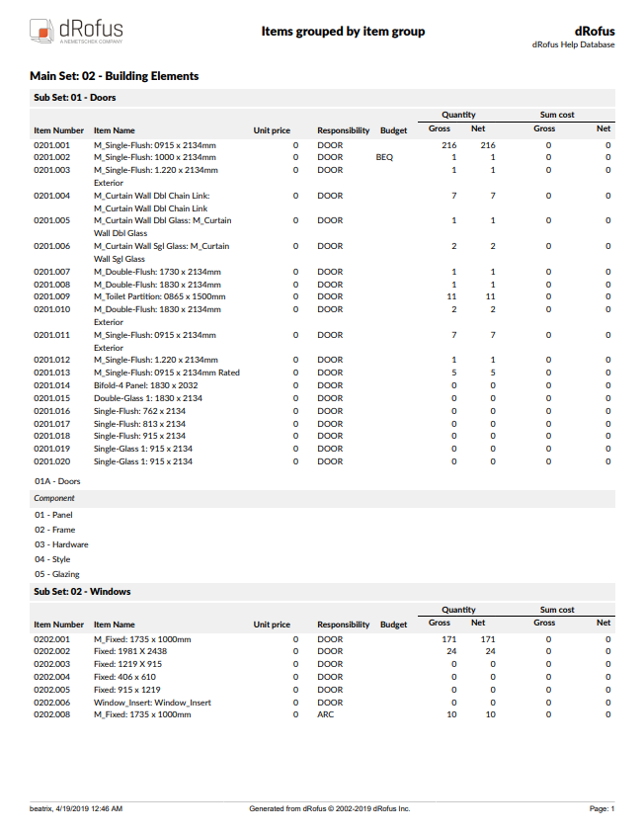Click the 'Items grouped by item group' title
Screen dimensions: 644x833
click(x=343, y=32)
